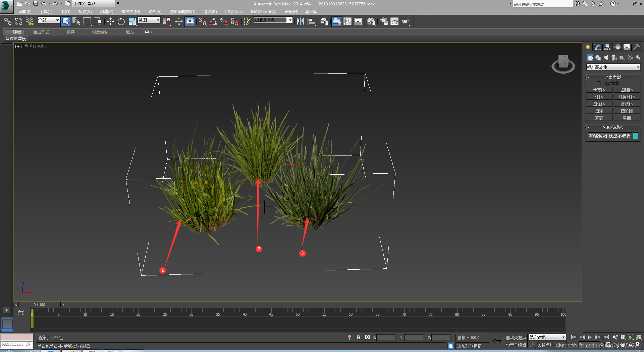Open the Curve Editor icon
The height and width of the screenshot is (352, 644).
coord(347,21)
